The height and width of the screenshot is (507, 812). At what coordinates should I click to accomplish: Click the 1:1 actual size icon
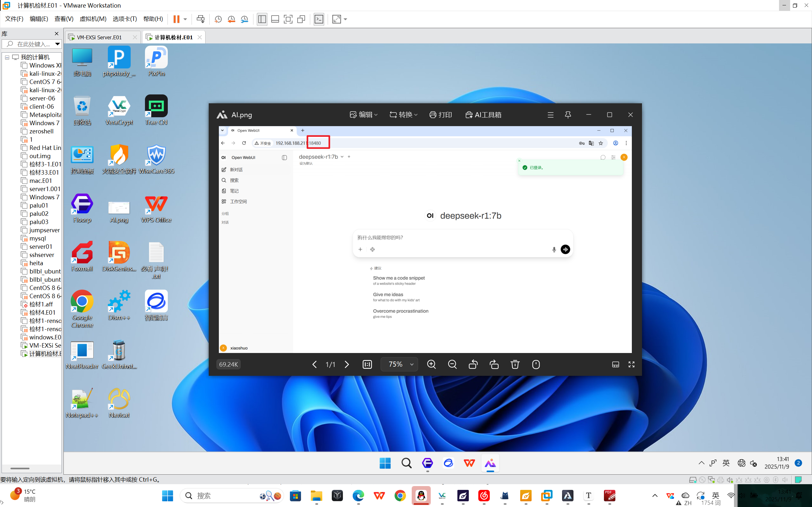click(367, 364)
